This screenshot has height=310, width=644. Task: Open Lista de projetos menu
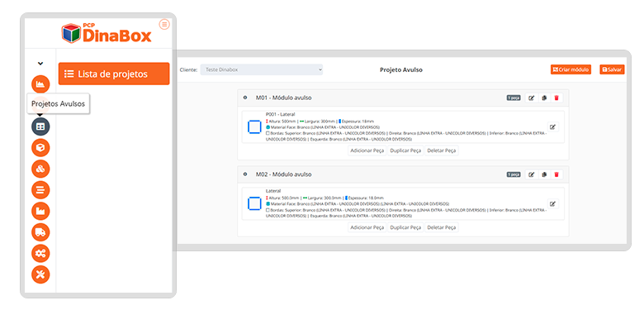pyautogui.click(x=114, y=74)
